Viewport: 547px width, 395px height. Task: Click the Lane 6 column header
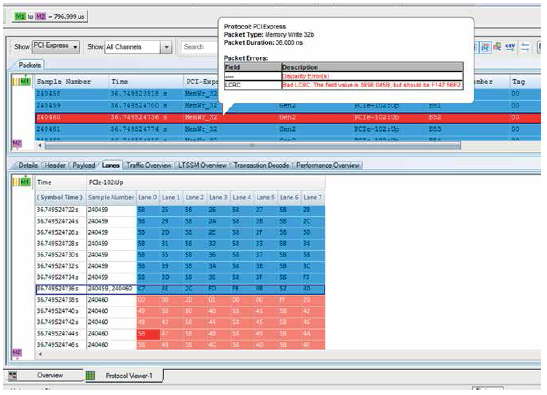click(289, 198)
